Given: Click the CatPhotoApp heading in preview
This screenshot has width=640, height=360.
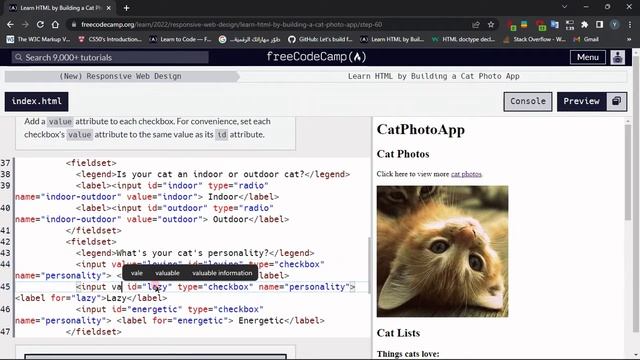Looking at the screenshot, I should coord(420,130).
